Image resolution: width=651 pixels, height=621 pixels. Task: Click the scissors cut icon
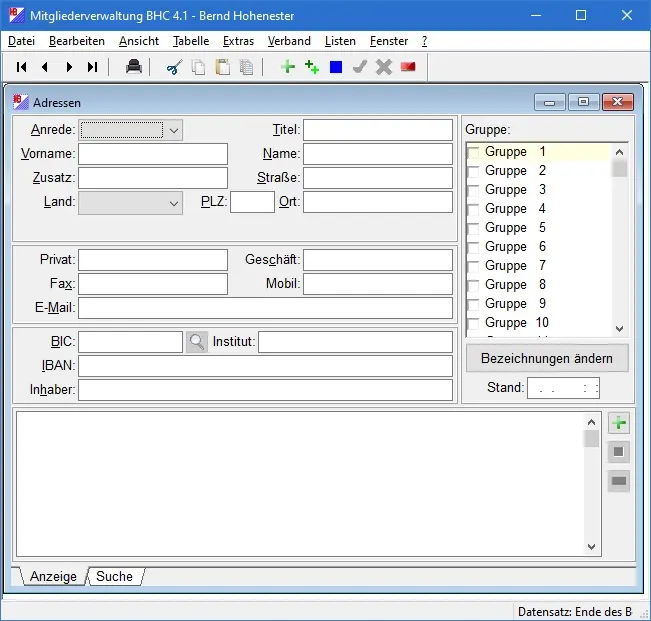174,67
